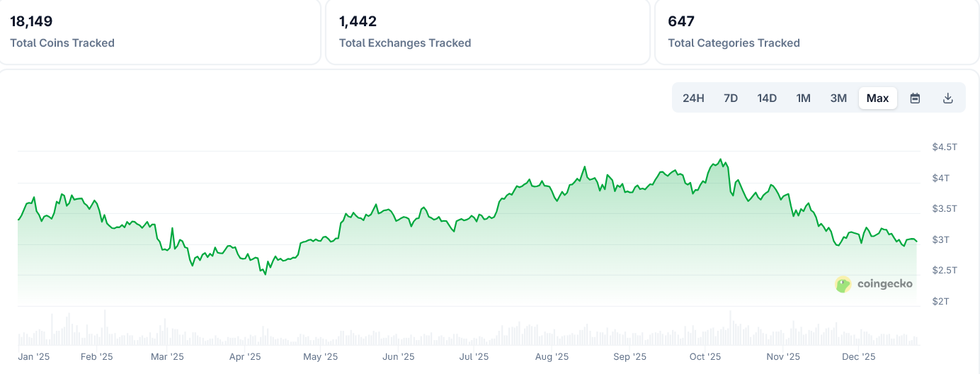This screenshot has height=374, width=980.
Task: Click the Apr '25 axis label
Action: click(245, 356)
